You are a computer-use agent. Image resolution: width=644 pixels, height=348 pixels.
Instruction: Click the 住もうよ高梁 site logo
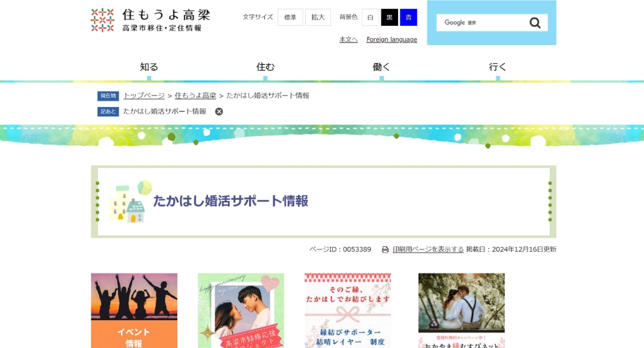pos(150,20)
